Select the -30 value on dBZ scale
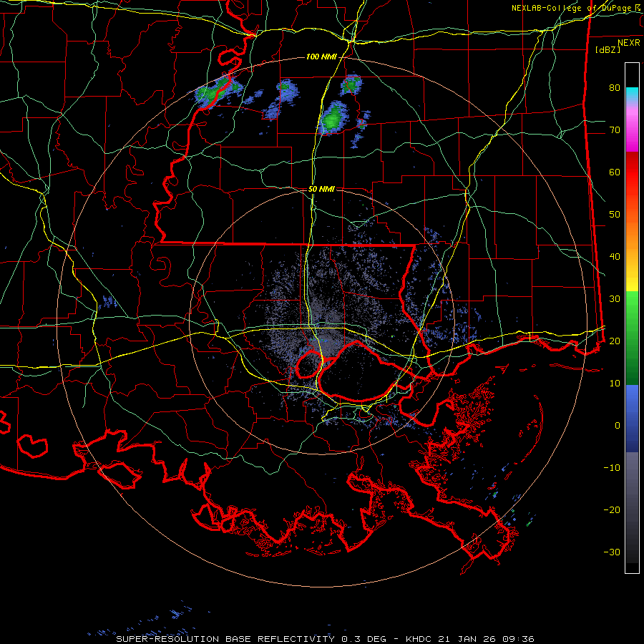 point(612,552)
